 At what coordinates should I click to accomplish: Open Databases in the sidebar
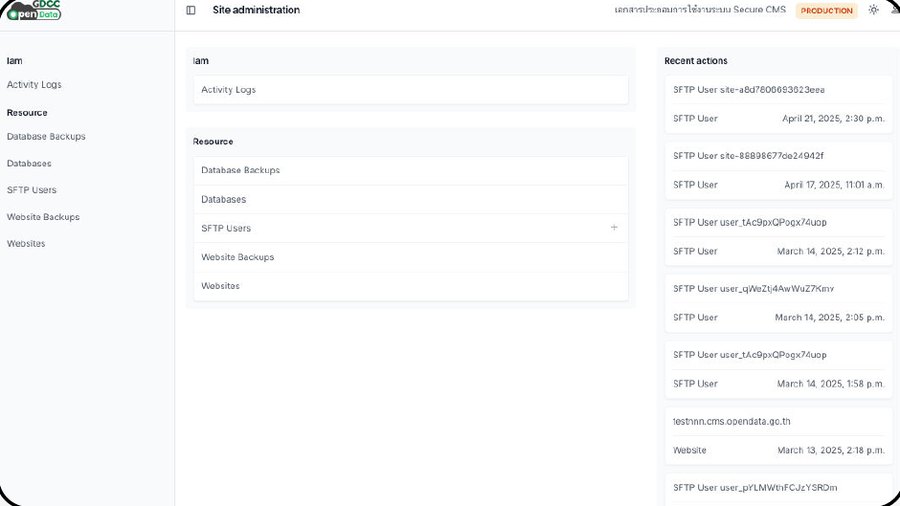[29, 164]
